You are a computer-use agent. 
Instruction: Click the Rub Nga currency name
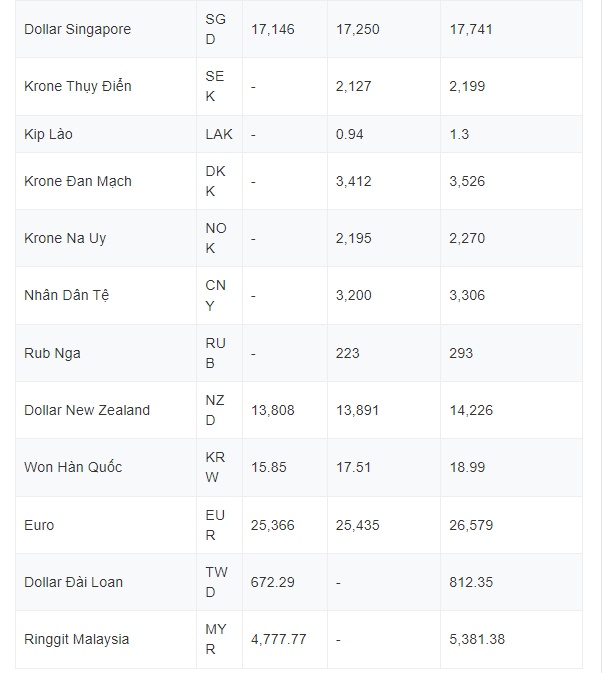(x=52, y=353)
